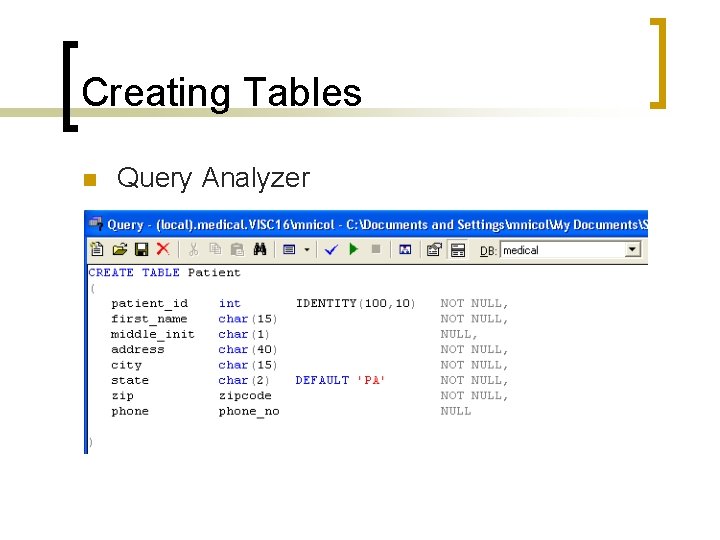Toggle the Show Results Pane icon
Image resolution: width=720 pixels, height=540 pixels.
point(458,250)
